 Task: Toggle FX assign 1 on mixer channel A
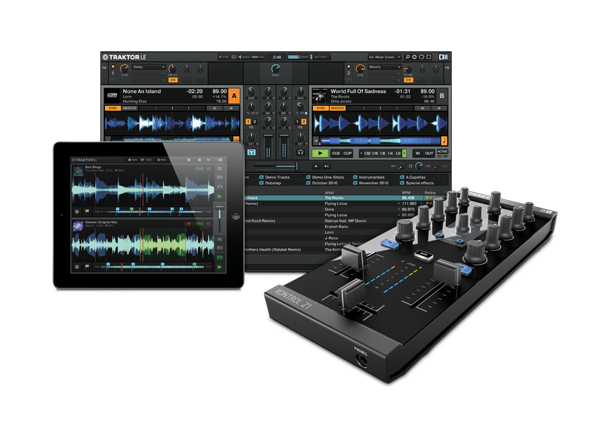pos(248,122)
